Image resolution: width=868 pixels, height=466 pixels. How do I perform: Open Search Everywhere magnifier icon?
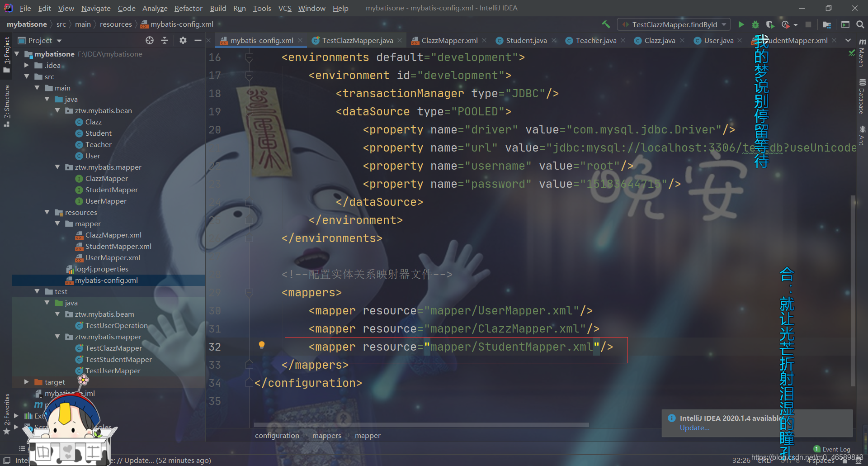click(x=860, y=24)
